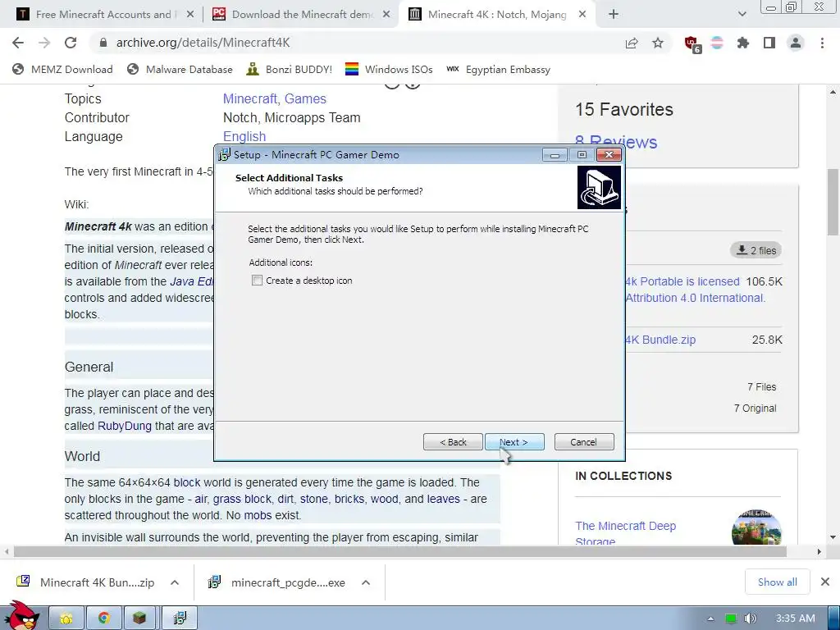Download the '4K Bundle.zip' file
Image resolution: width=840 pixels, height=630 pixels.
[660, 340]
